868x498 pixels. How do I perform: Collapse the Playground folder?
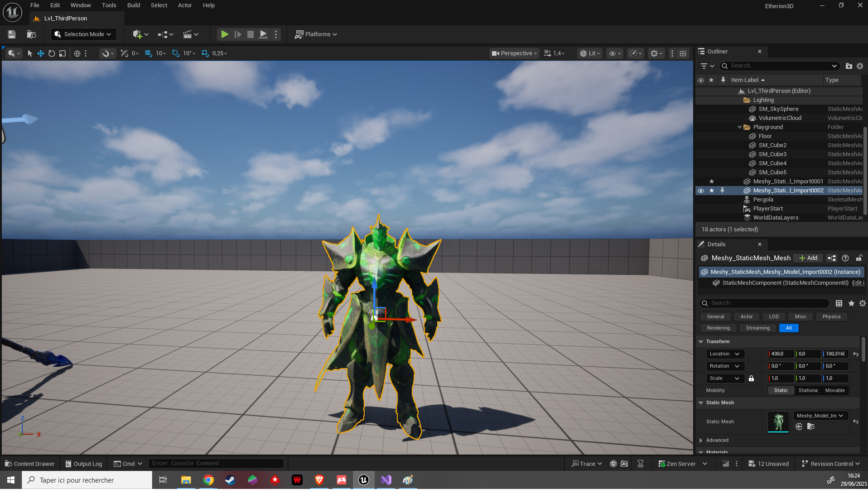[739, 127]
